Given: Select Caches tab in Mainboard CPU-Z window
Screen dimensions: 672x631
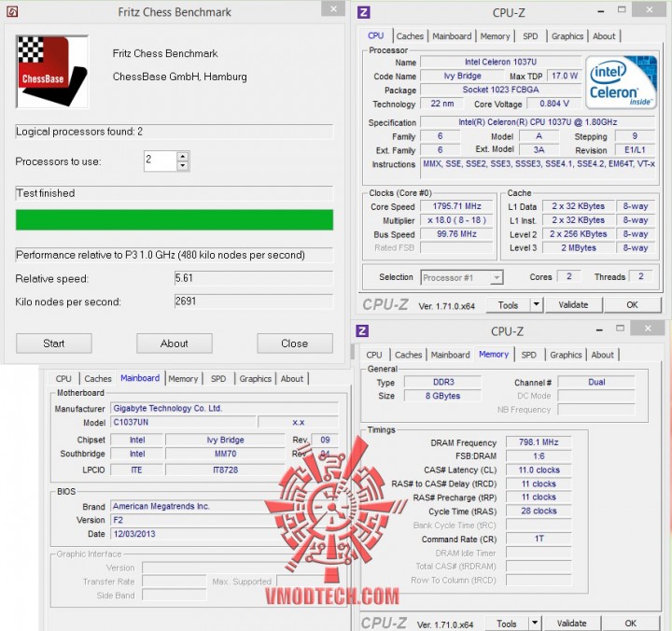Looking at the screenshot, I should click(98, 379).
